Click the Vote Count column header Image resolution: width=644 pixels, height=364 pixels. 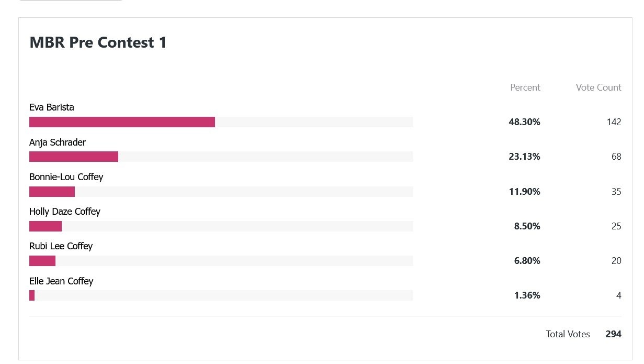pyautogui.click(x=598, y=87)
